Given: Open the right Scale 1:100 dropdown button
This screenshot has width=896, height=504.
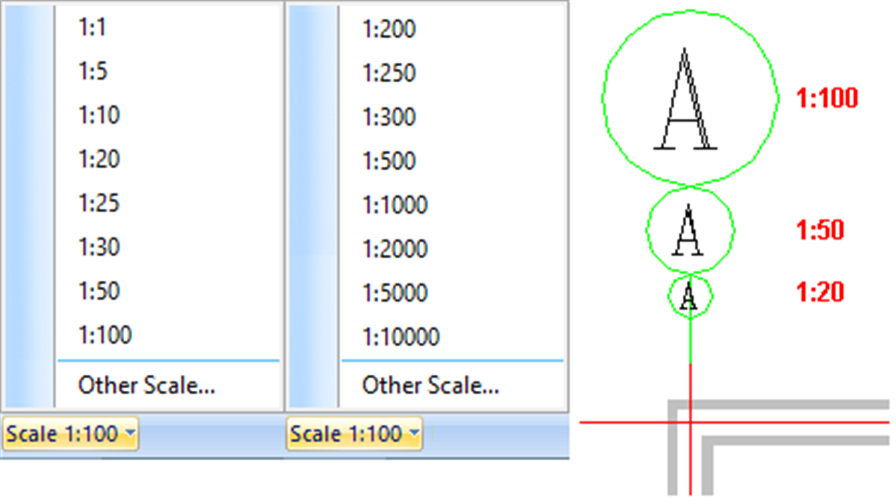Looking at the screenshot, I should [354, 434].
